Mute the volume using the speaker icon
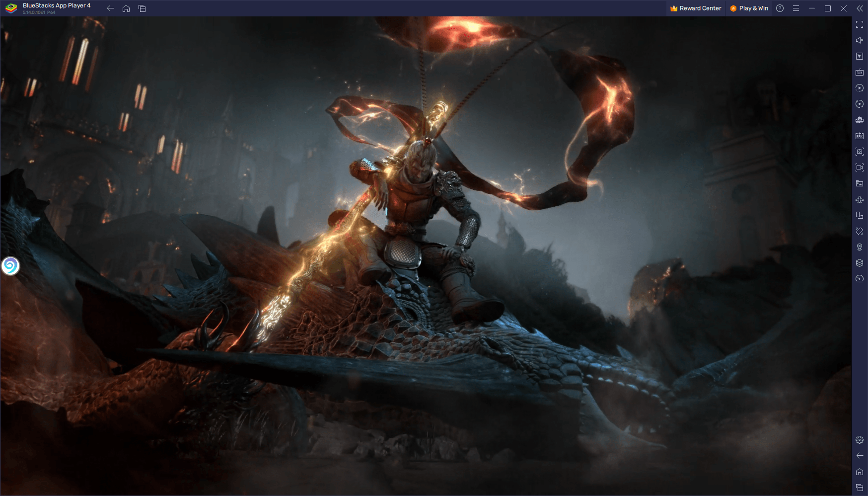The image size is (868, 496). pyautogui.click(x=860, y=40)
